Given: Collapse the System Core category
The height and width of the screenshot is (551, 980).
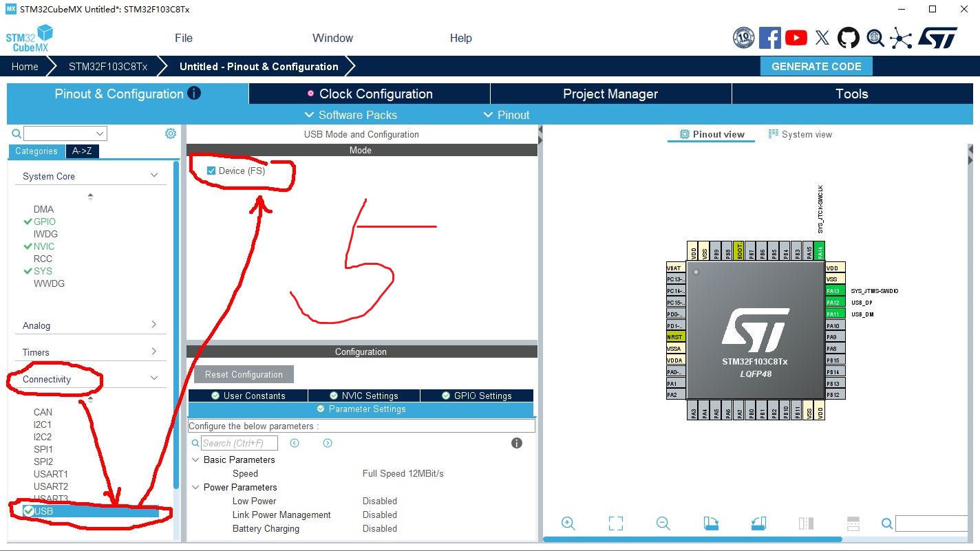Looking at the screenshot, I should pos(154,175).
